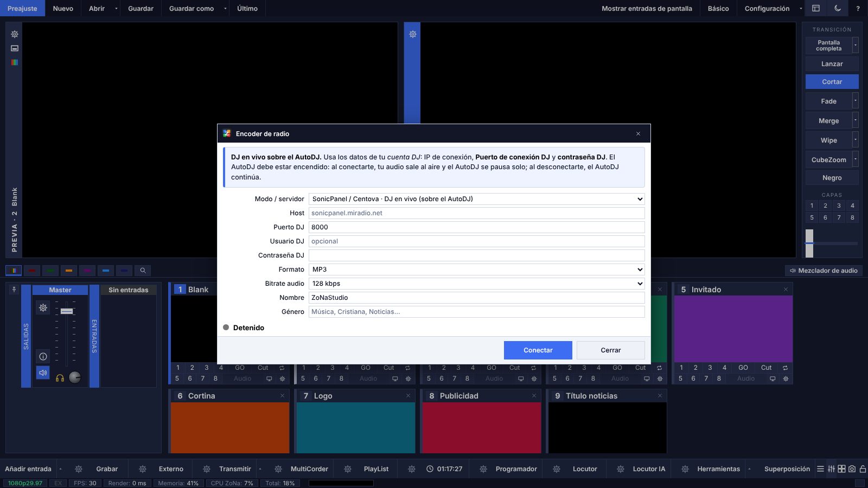Click the Lanzar button
The image size is (868, 488).
coord(832,64)
